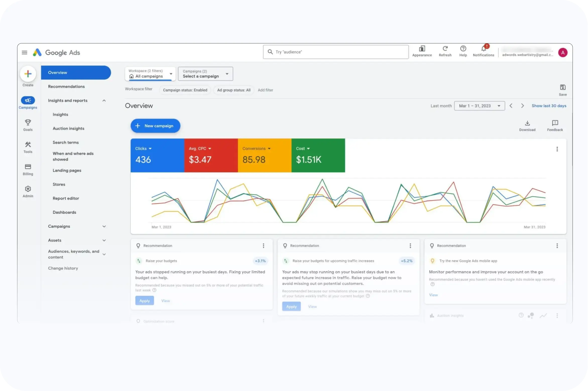Click the New campaign button
The width and height of the screenshot is (588, 391).
tap(155, 126)
